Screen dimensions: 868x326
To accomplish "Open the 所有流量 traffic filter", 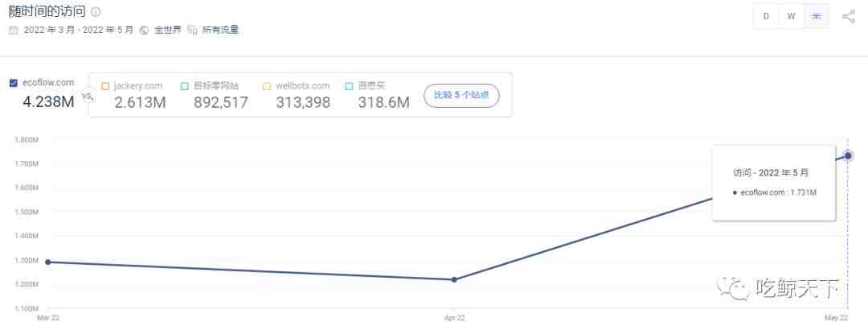I will click(x=220, y=30).
